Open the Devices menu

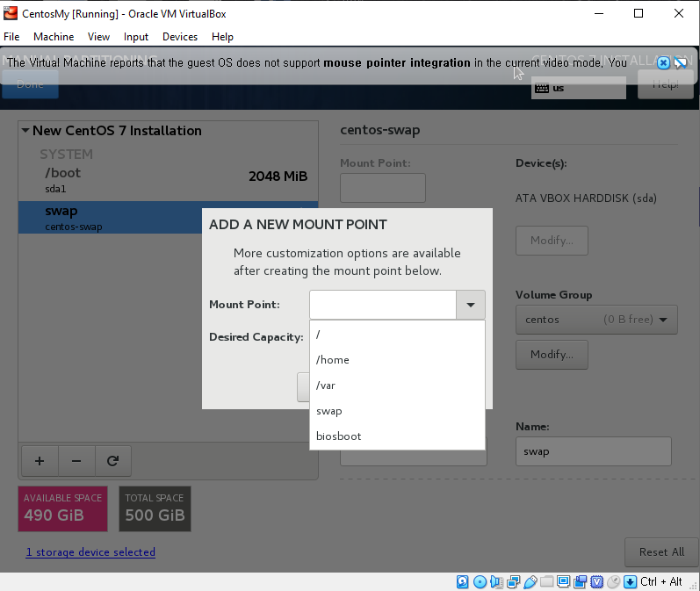(180, 37)
